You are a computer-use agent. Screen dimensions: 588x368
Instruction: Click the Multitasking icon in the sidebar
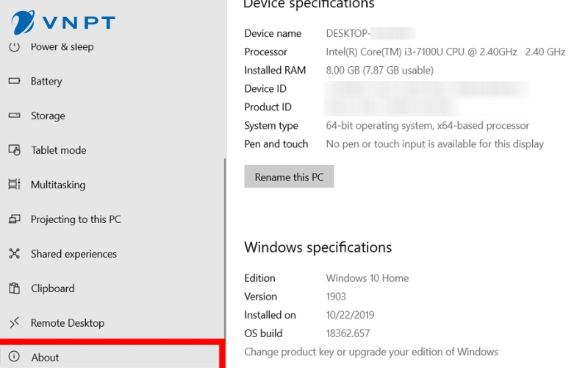tap(14, 185)
